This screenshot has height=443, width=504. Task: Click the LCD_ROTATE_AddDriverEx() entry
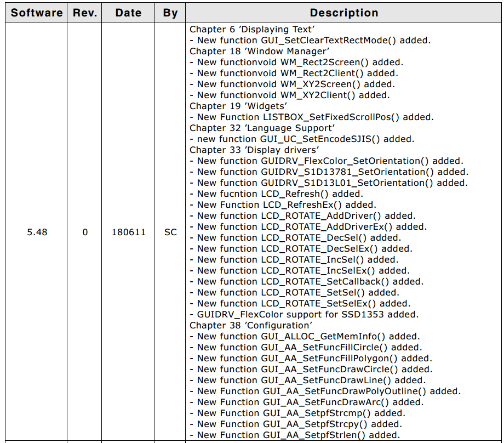pyautogui.click(x=308, y=226)
